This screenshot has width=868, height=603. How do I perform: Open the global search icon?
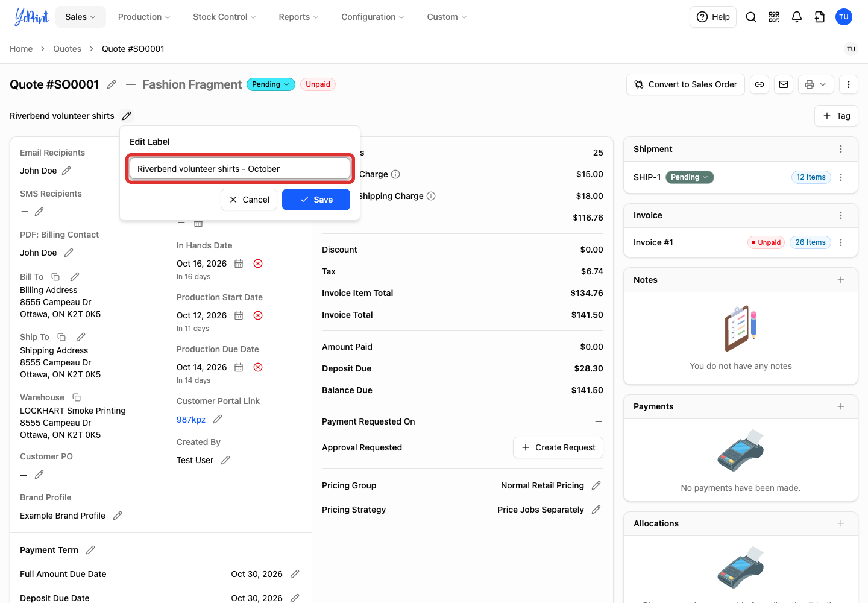(751, 17)
